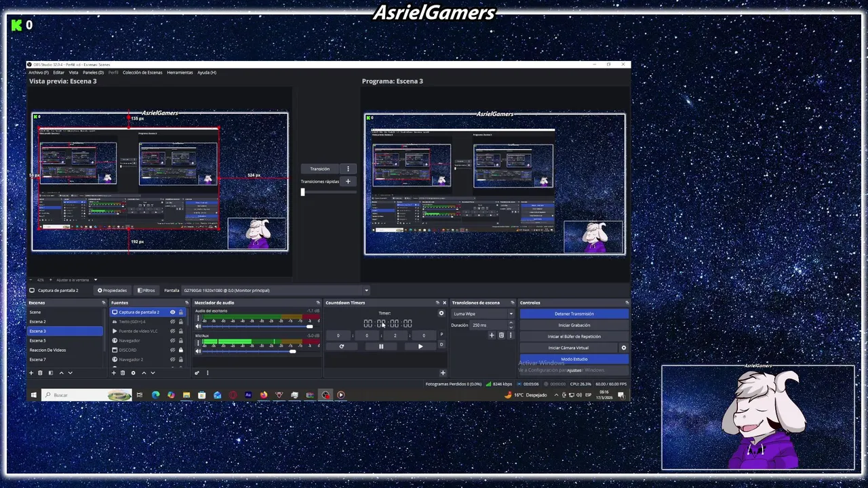This screenshot has width=868, height=488.
Task: Show the DISCORD source
Action: (x=172, y=350)
